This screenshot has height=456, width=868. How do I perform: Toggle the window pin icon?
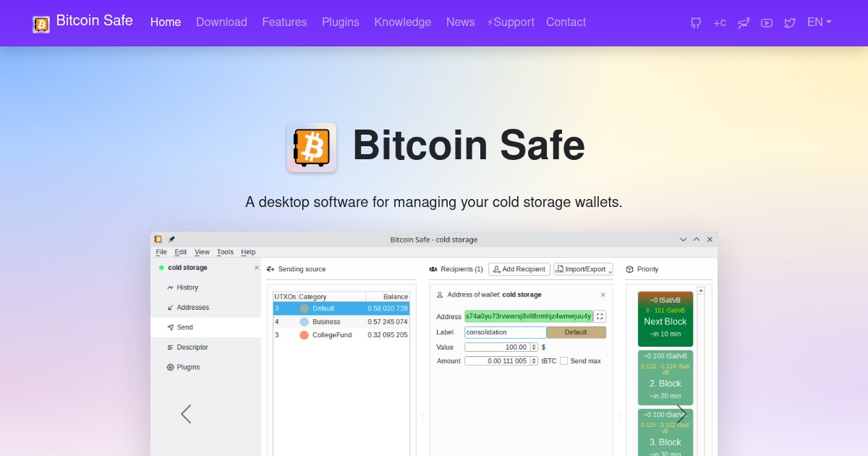pos(171,239)
